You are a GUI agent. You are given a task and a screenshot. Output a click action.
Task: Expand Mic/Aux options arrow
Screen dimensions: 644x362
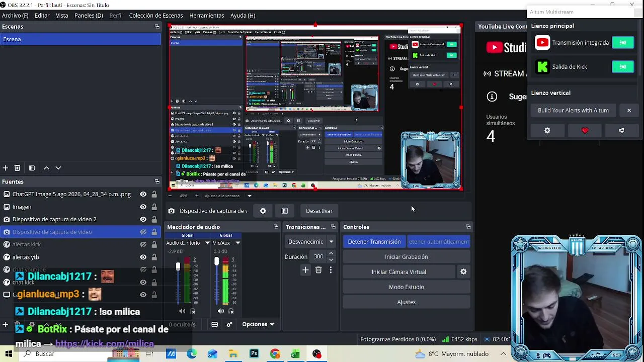[x=237, y=243]
